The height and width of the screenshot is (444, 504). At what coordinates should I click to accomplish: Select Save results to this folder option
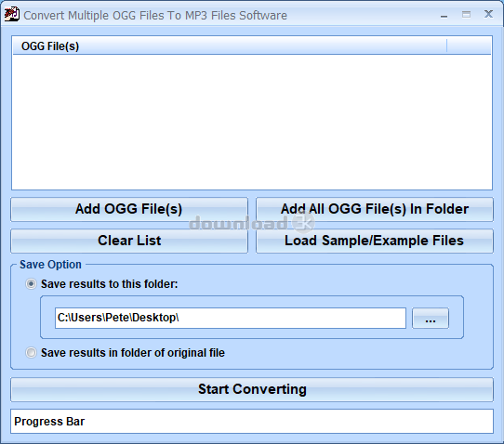coord(32,284)
